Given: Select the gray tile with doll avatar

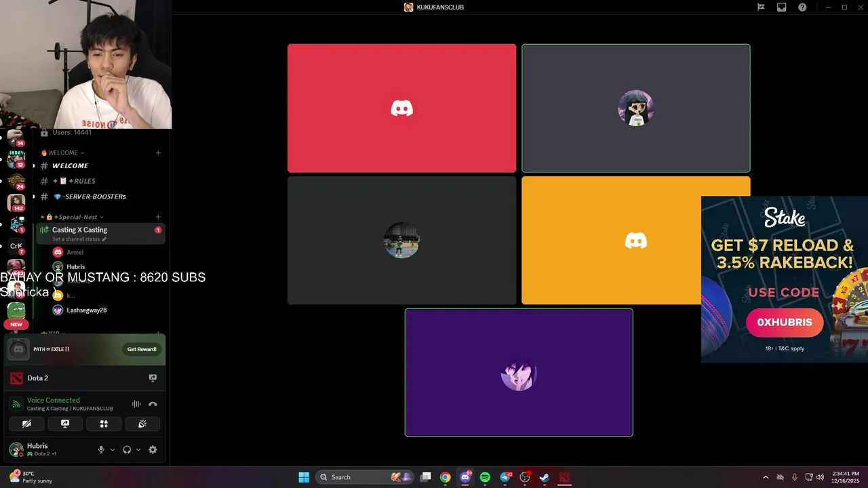Looking at the screenshot, I should [x=636, y=108].
